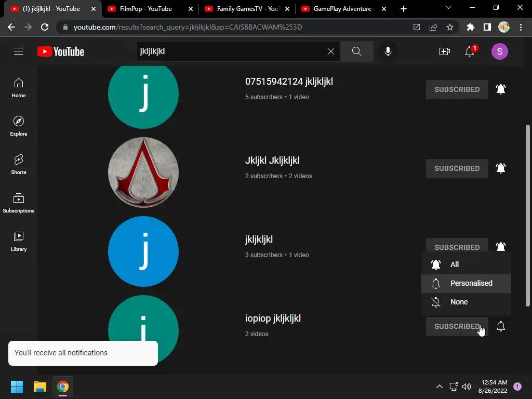Click the open-in-app icon in address bar

[x=417, y=27]
